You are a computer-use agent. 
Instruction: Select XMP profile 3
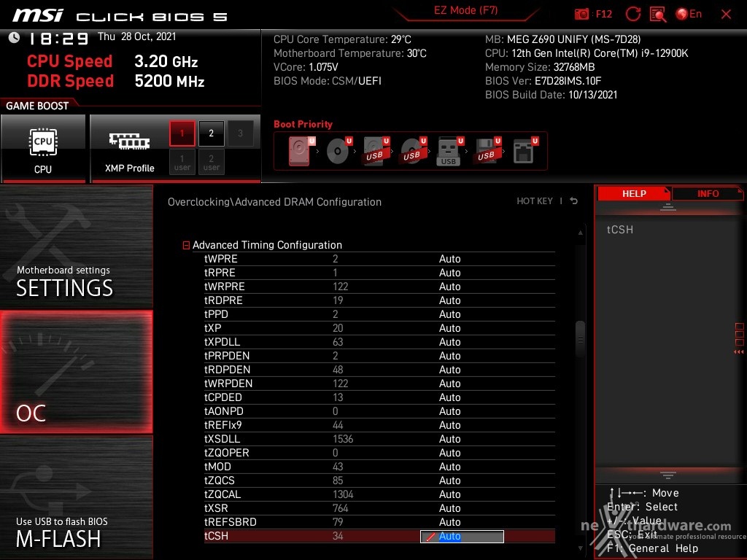point(240,133)
